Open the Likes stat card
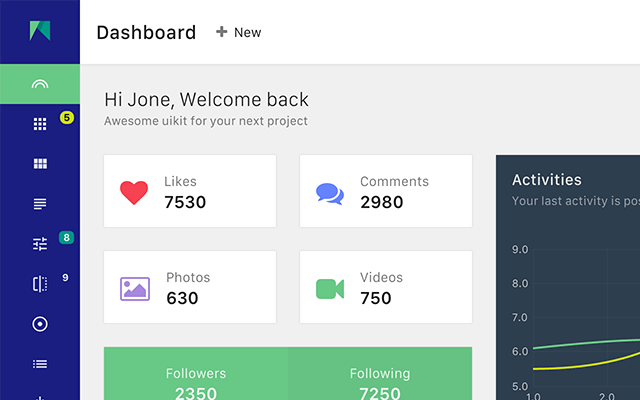 click(190, 192)
